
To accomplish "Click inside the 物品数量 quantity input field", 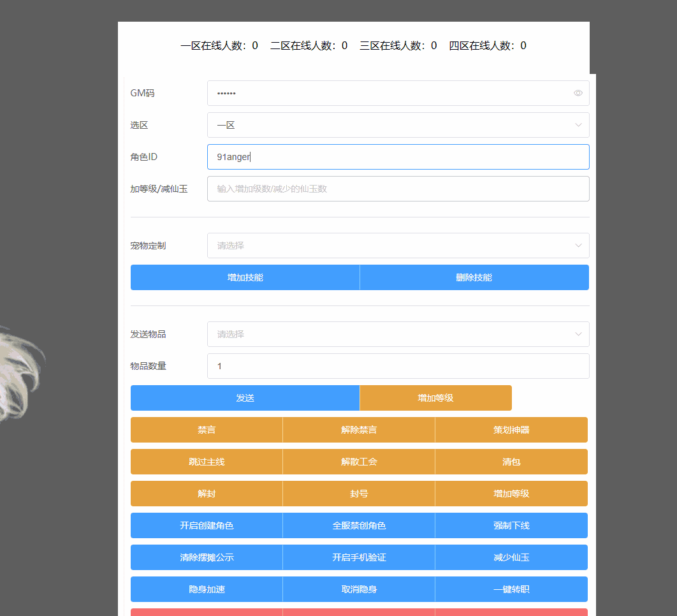I will 398,365.
